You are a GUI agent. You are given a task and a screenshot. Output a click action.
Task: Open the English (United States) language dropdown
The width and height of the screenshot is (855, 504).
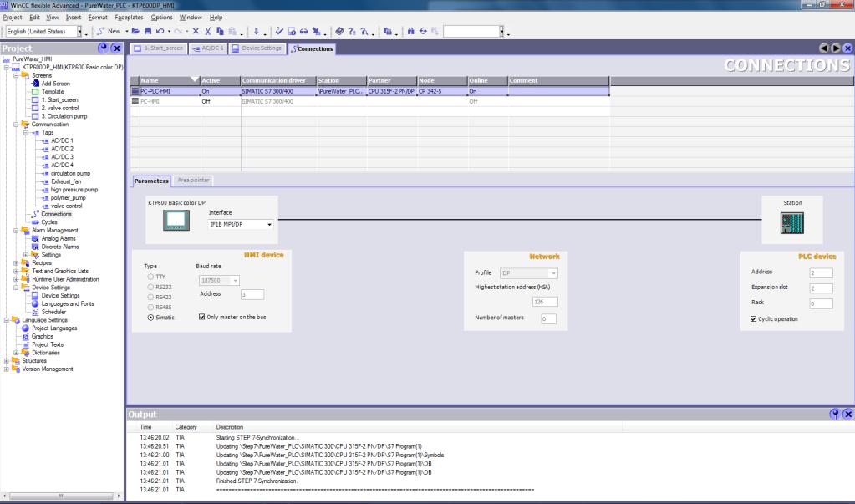pyautogui.click(x=79, y=32)
